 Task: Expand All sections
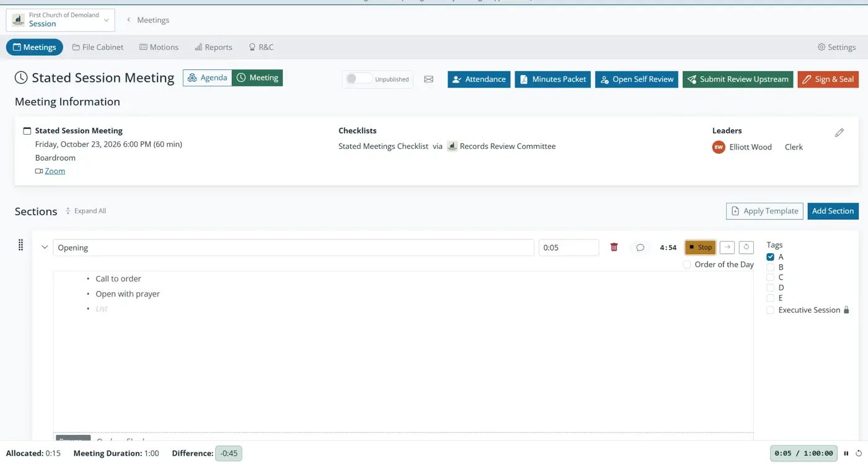tap(86, 211)
